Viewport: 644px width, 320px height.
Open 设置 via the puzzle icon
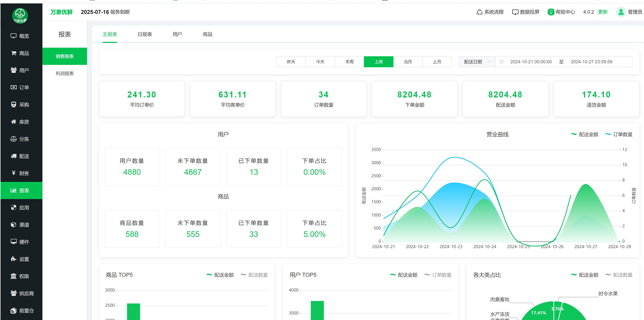14,259
